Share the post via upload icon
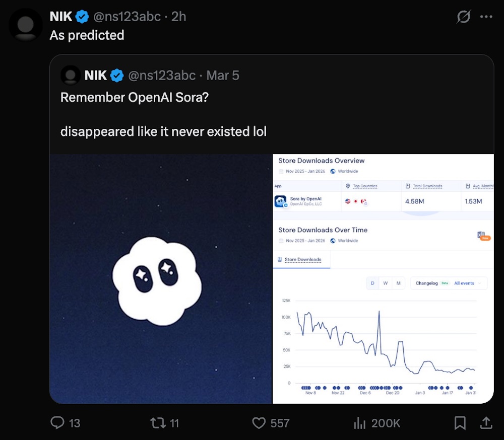504x440 pixels. (486, 422)
